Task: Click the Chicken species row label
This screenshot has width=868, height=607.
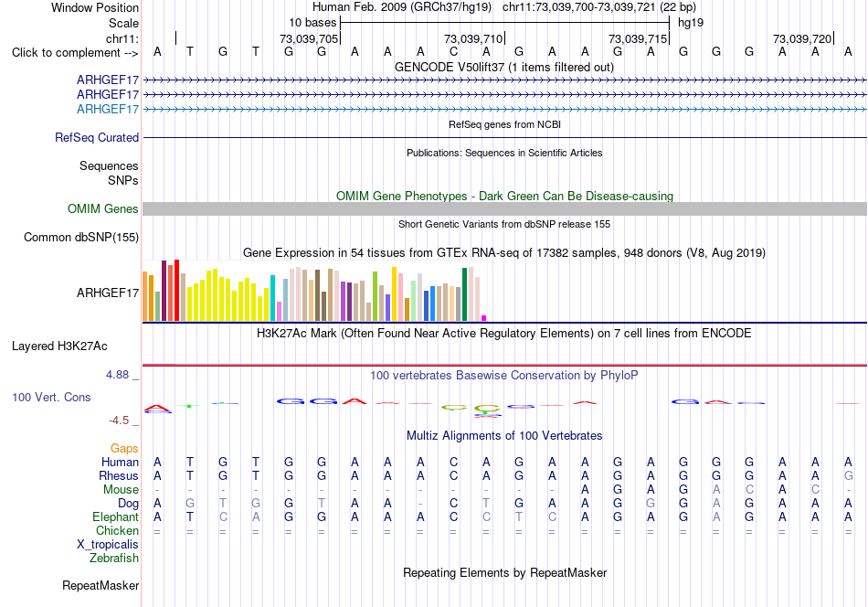Action: [x=117, y=530]
